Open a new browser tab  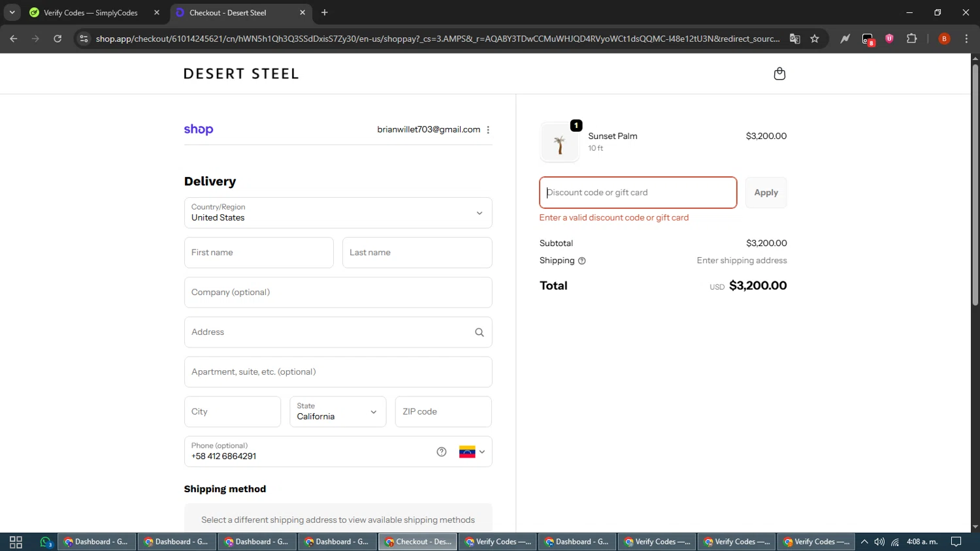tap(325, 12)
